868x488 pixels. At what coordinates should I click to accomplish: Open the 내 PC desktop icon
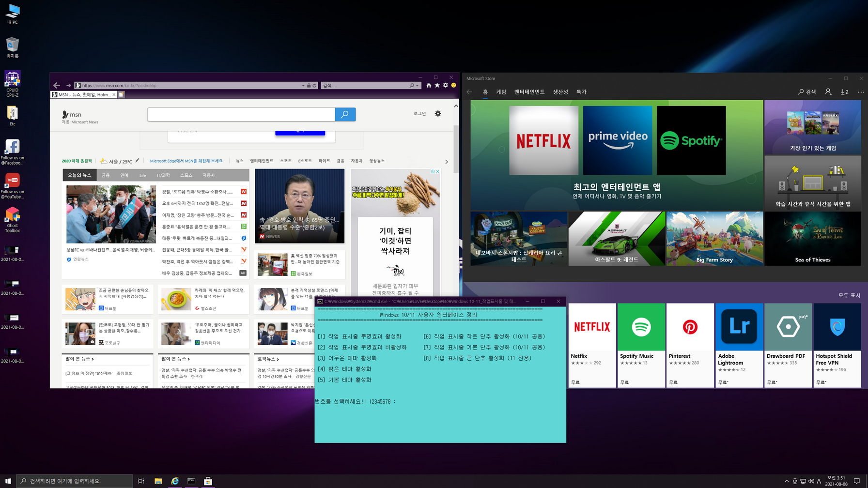(x=13, y=14)
